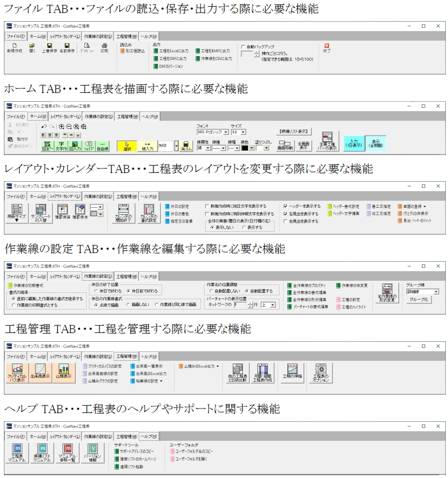448x478 pixels.
Task: Toggle ヘッダーを表示する checkbox
Action: click(285, 206)
